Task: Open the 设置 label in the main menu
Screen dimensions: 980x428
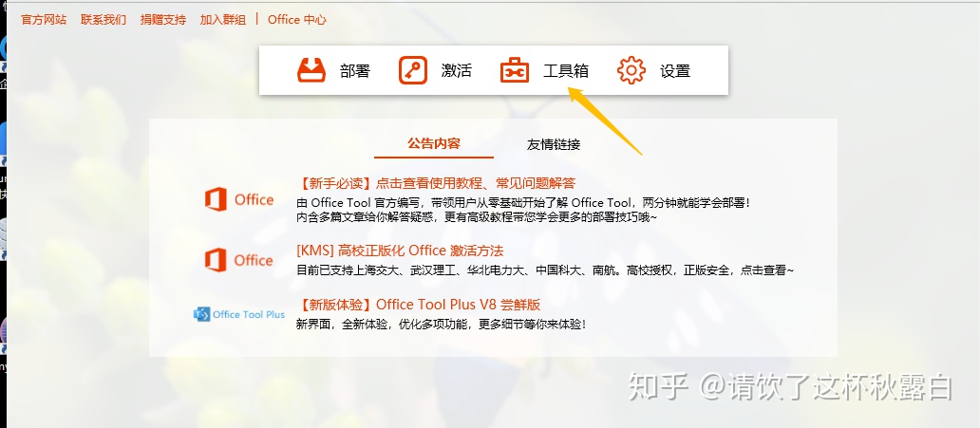Action: (x=675, y=71)
